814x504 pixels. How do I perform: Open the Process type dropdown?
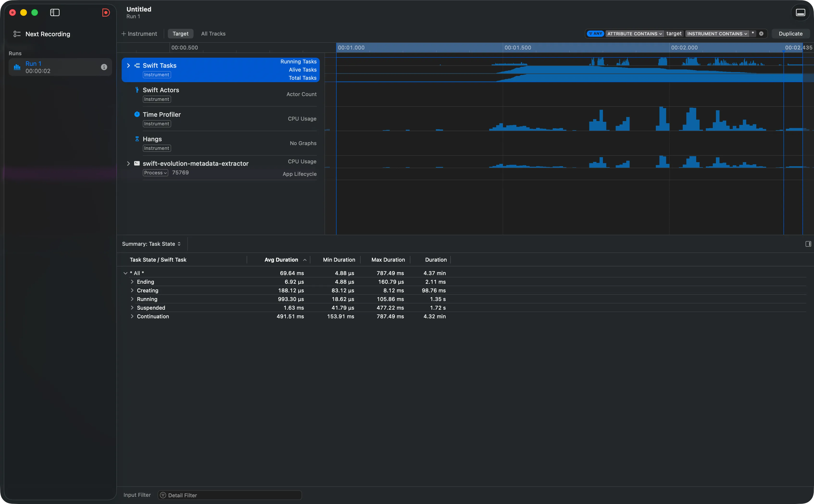pyautogui.click(x=155, y=173)
